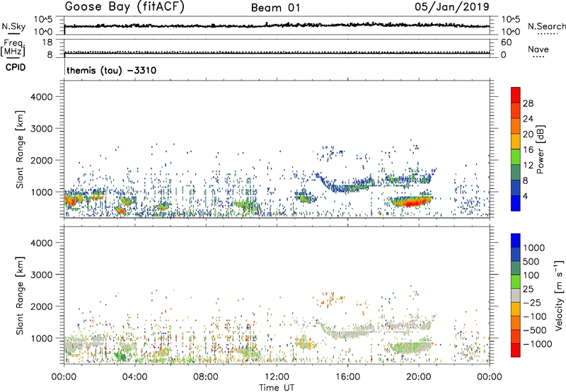The width and height of the screenshot is (566, 392).
Task: Click the "28" power colorbar label
Action: tap(528, 103)
